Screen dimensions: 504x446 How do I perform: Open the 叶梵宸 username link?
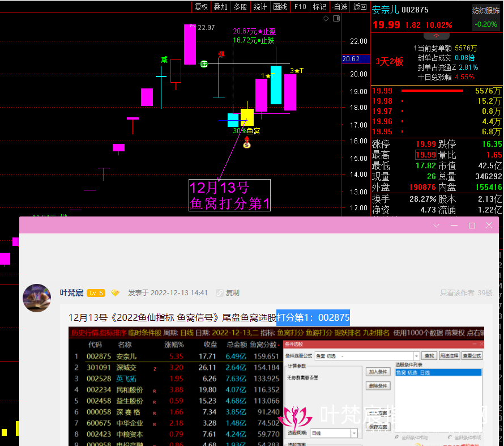(x=71, y=293)
